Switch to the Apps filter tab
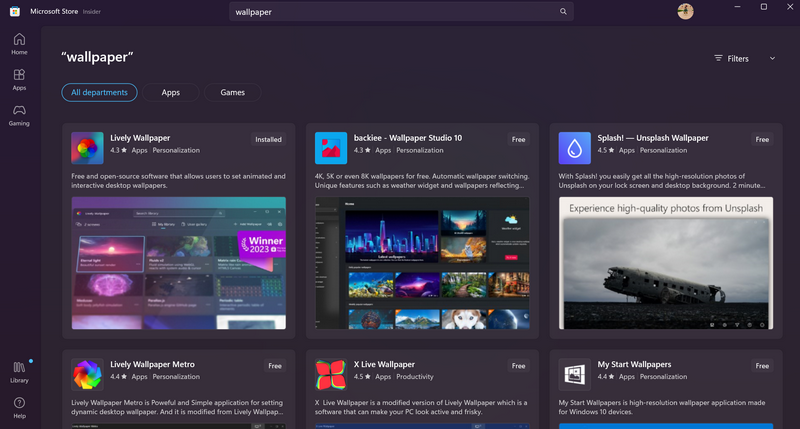Image resolution: width=800 pixels, height=429 pixels. (x=170, y=92)
